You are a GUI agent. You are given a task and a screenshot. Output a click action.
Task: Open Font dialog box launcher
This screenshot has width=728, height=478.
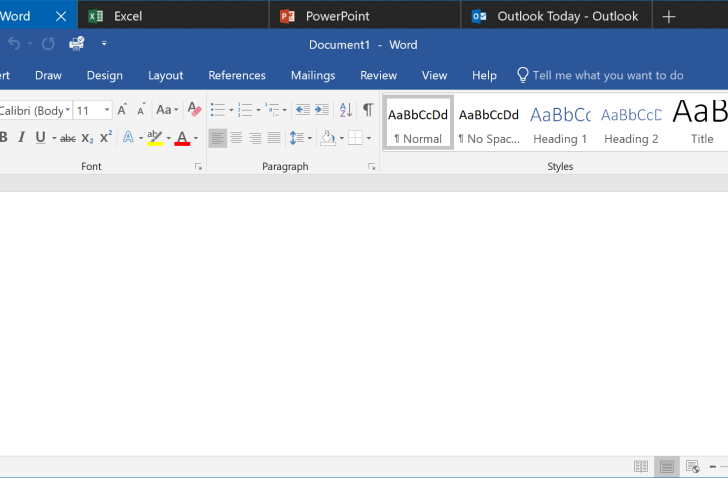(198, 167)
